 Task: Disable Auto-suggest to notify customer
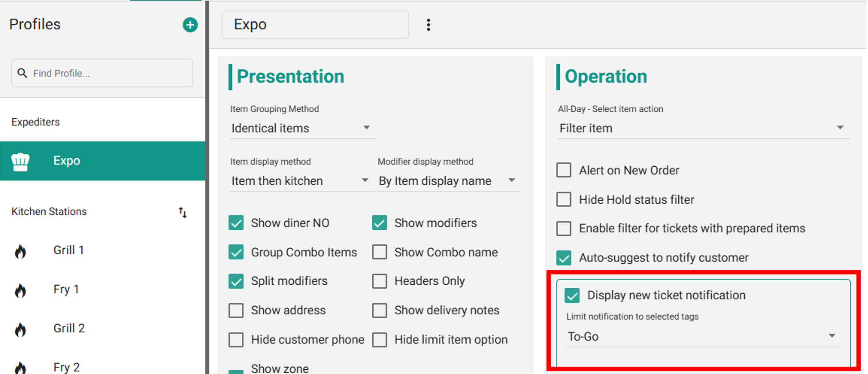click(x=563, y=258)
